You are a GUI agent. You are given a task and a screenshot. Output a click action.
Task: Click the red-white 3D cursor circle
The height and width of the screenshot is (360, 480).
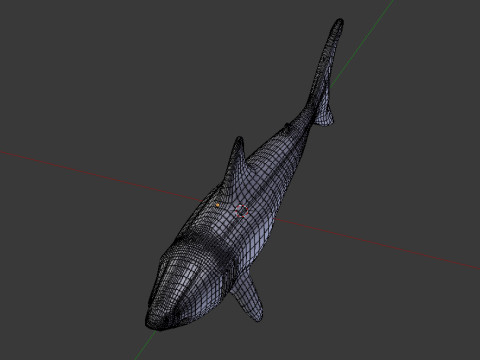tap(242, 211)
